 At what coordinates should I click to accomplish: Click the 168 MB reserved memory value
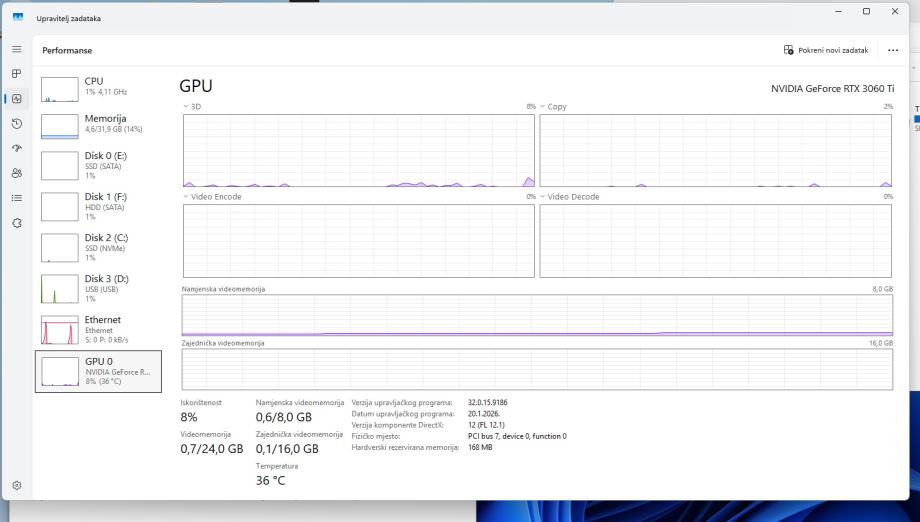pyautogui.click(x=480, y=447)
